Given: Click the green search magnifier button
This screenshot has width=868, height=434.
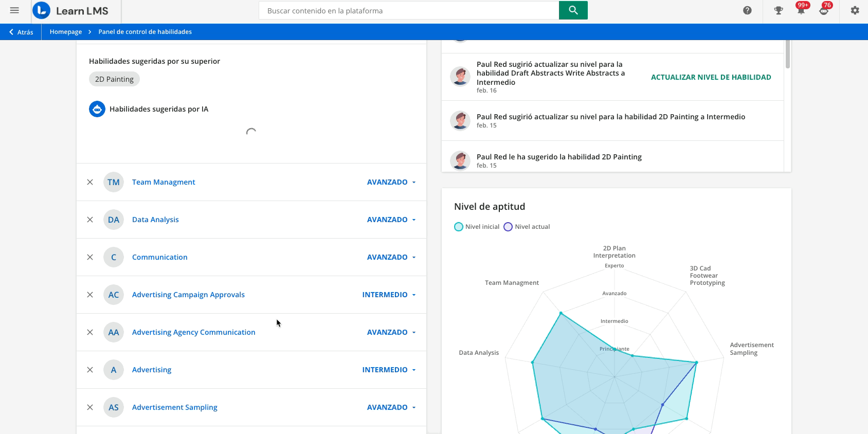Looking at the screenshot, I should click(573, 10).
